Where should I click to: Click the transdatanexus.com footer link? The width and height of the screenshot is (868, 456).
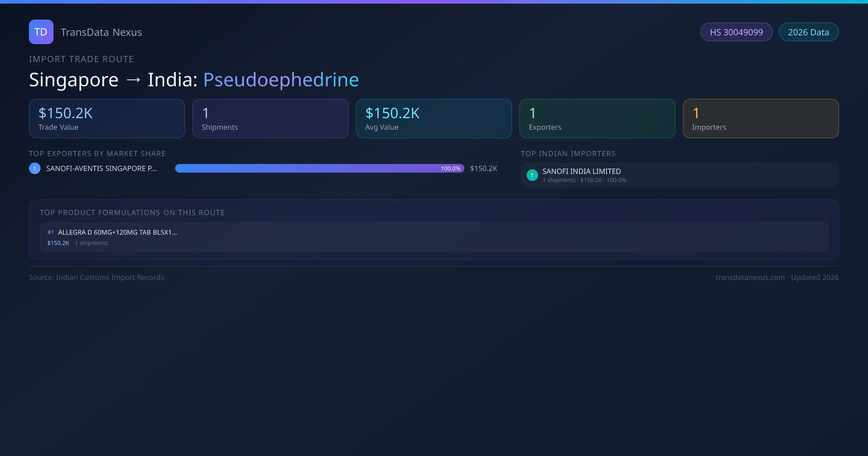pos(750,277)
